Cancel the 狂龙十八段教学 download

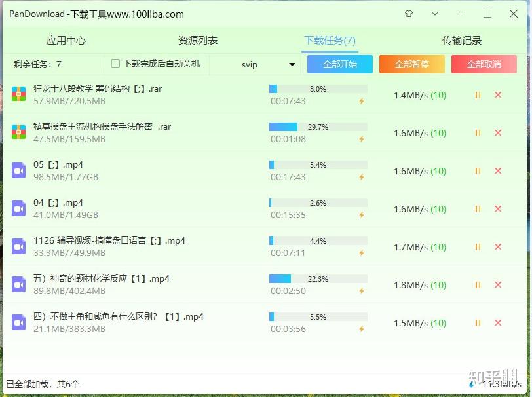[497, 94]
